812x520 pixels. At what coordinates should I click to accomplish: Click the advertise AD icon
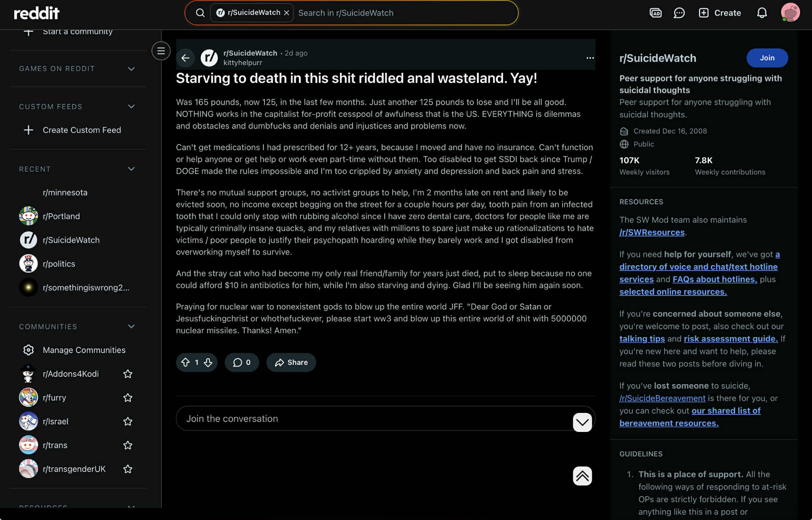655,13
